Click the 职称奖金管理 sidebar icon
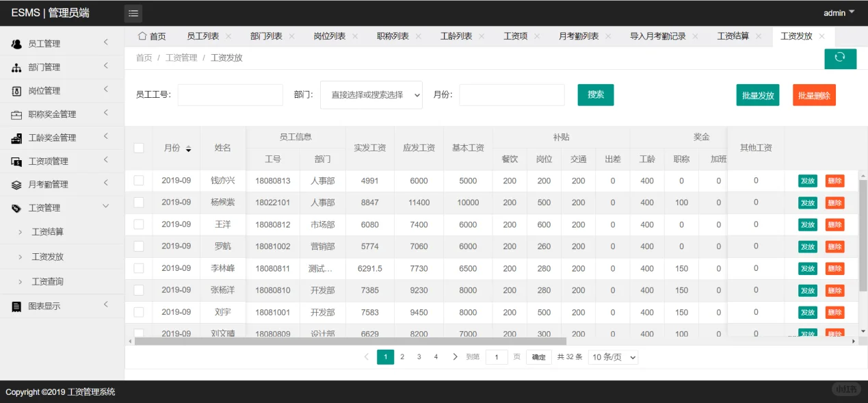Viewport: 868px width, 403px height. [15, 114]
